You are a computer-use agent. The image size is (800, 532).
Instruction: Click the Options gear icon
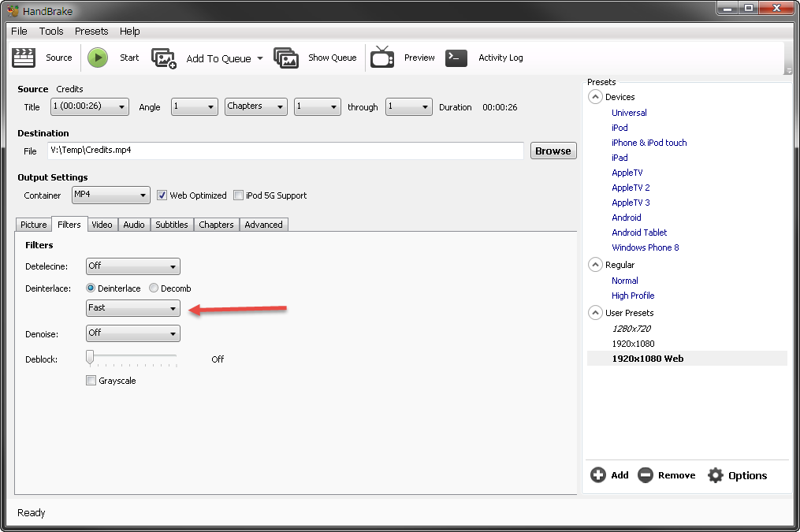pos(716,475)
